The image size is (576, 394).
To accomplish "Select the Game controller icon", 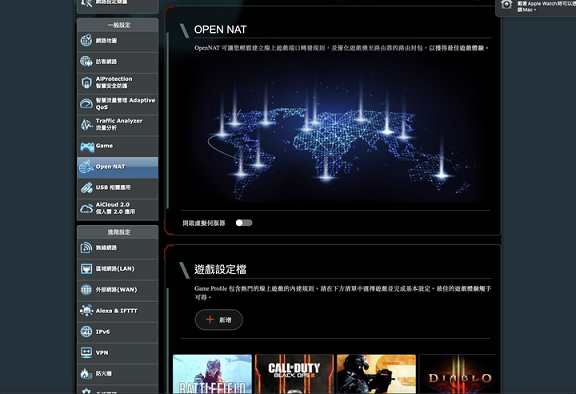I will [87, 147].
